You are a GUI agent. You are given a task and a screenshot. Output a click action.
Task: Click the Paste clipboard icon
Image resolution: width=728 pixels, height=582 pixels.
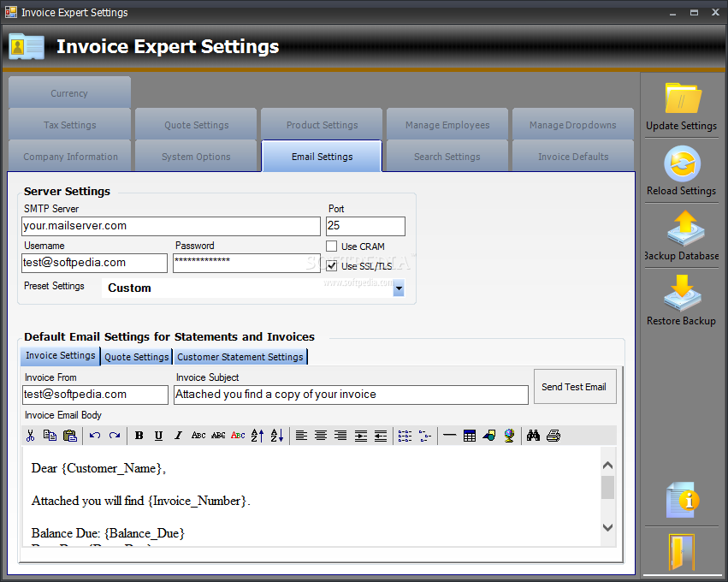(x=69, y=436)
